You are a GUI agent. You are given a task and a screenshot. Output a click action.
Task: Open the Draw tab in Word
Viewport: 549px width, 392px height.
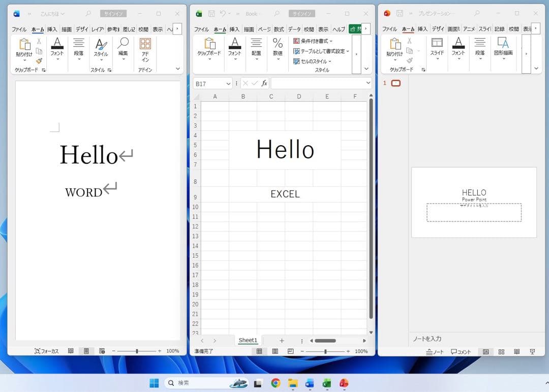(x=67, y=29)
